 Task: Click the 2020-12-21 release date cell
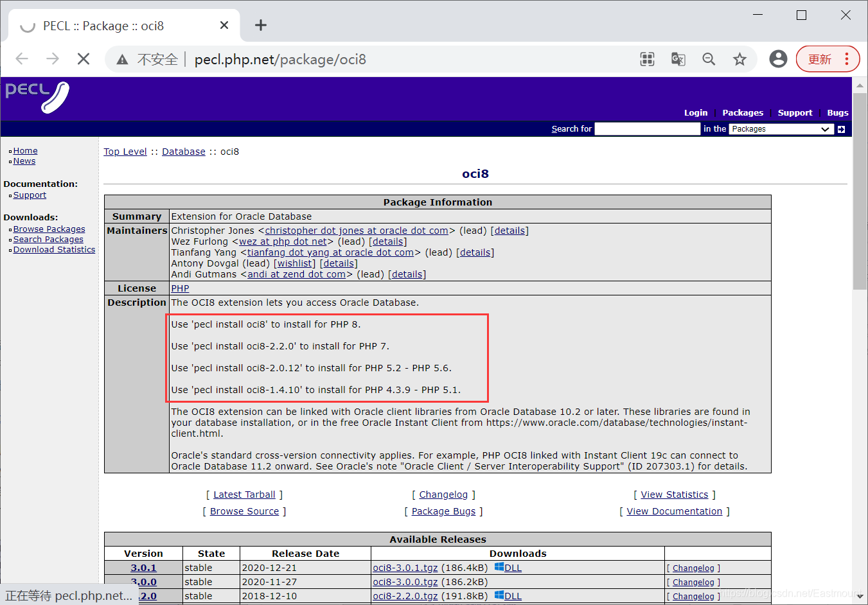[x=305, y=568]
